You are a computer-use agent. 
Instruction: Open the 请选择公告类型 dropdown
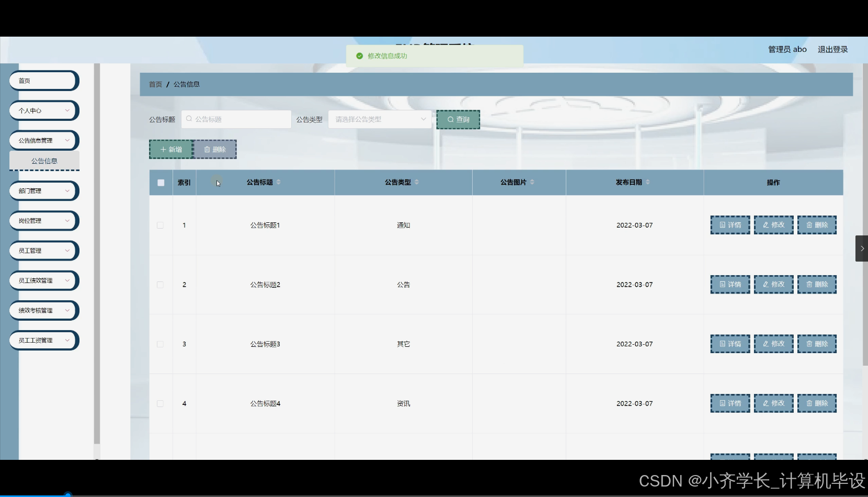379,119
